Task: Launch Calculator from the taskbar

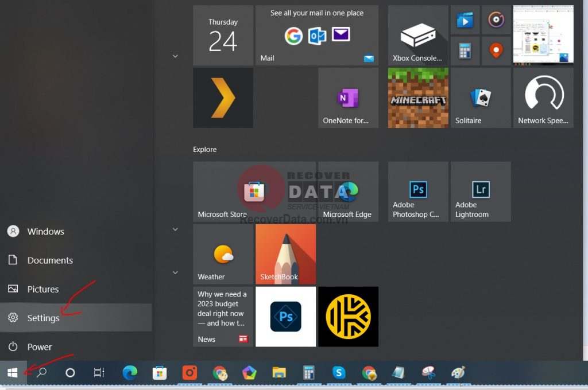Action: (309, 372)
